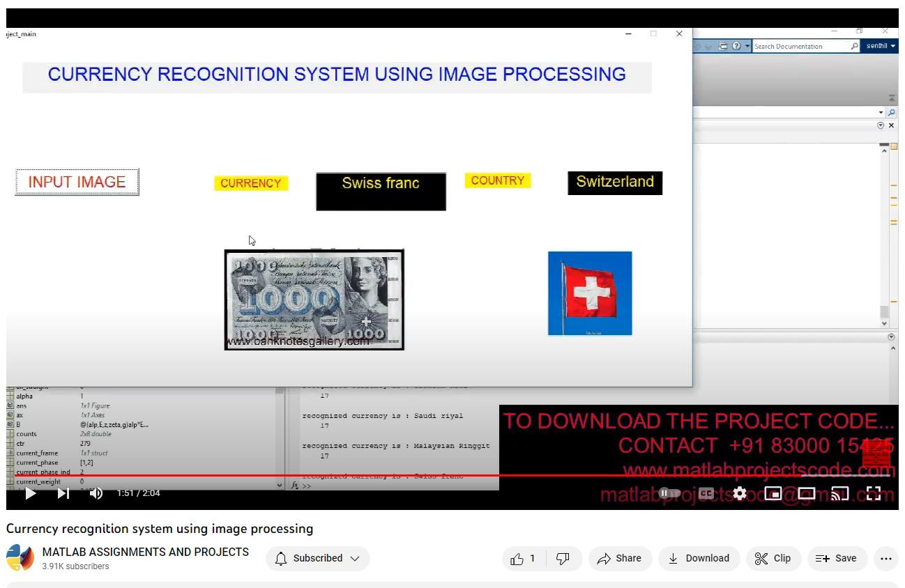Click the 1000 franc banknote image
The width and height of the screenshot is (905, 588).
pos(314,300)
